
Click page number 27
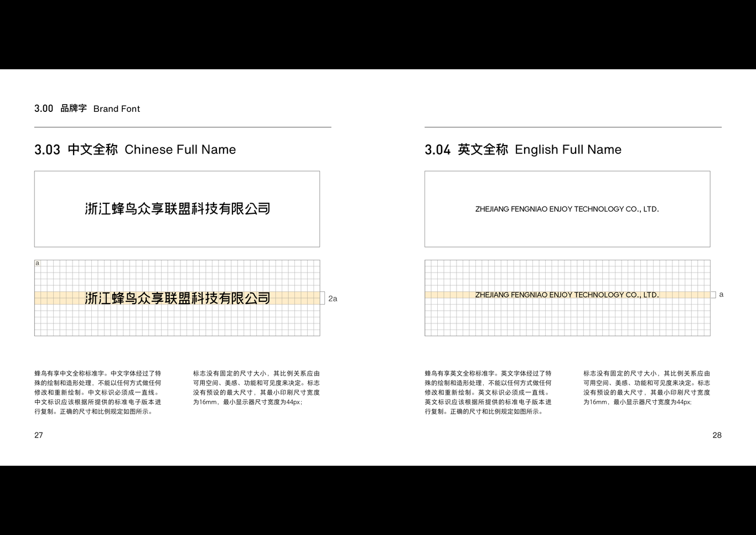point(39,435)
